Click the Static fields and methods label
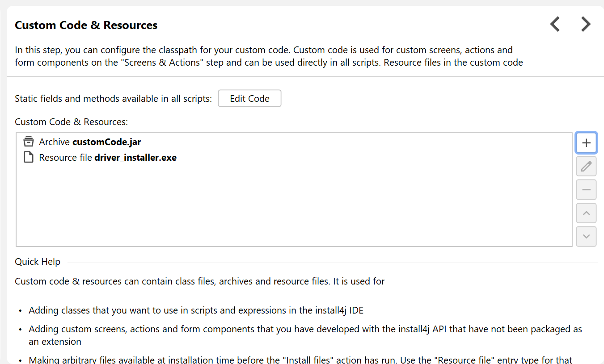The height and width of the screenshot is (364, 604). (x=113, y=99)
